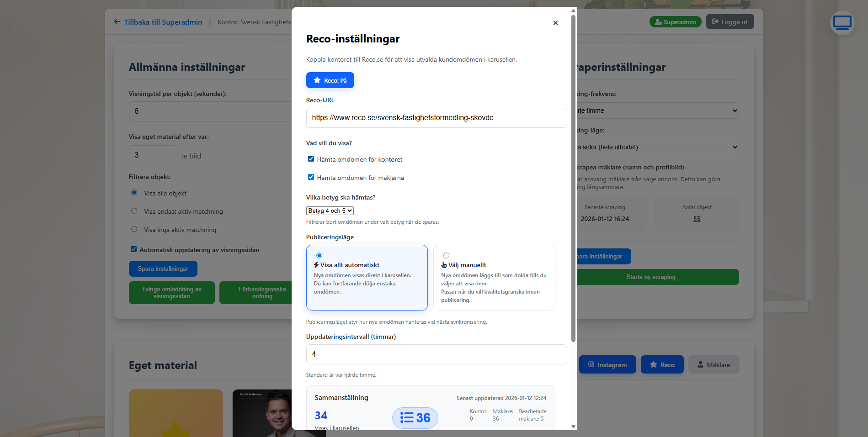Open scraping frequency dropdown showing timme

click(658, 111)
